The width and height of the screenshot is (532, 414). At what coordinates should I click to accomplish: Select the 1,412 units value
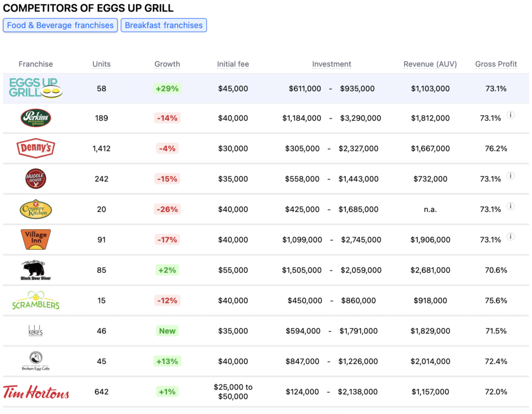101,148
